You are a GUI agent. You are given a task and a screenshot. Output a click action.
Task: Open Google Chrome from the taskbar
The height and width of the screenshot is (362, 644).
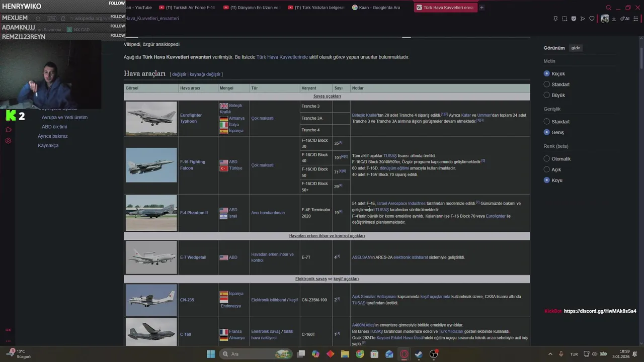[360, 354]
